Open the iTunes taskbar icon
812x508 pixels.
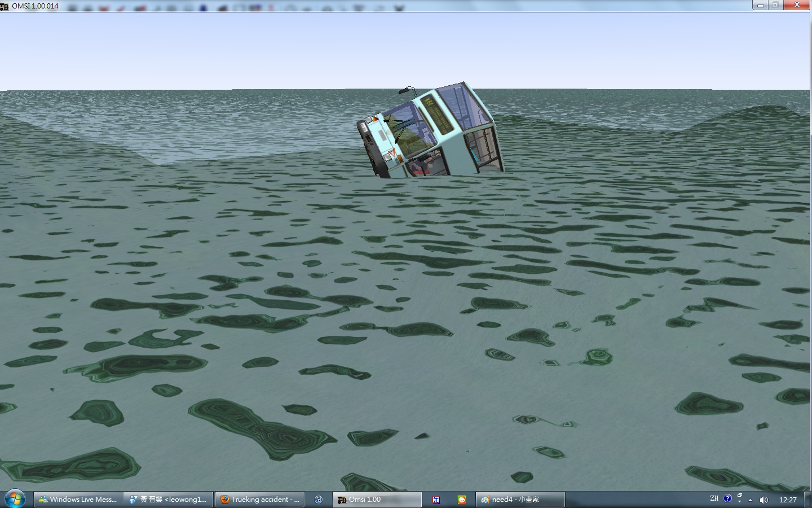pyautogui.click(x=319, y=500)
